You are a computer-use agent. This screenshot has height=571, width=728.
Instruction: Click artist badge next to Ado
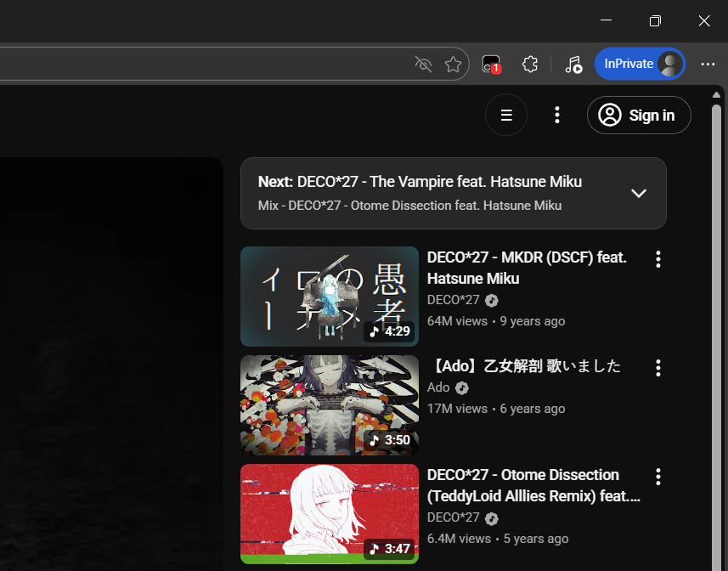tap(461, 388)
